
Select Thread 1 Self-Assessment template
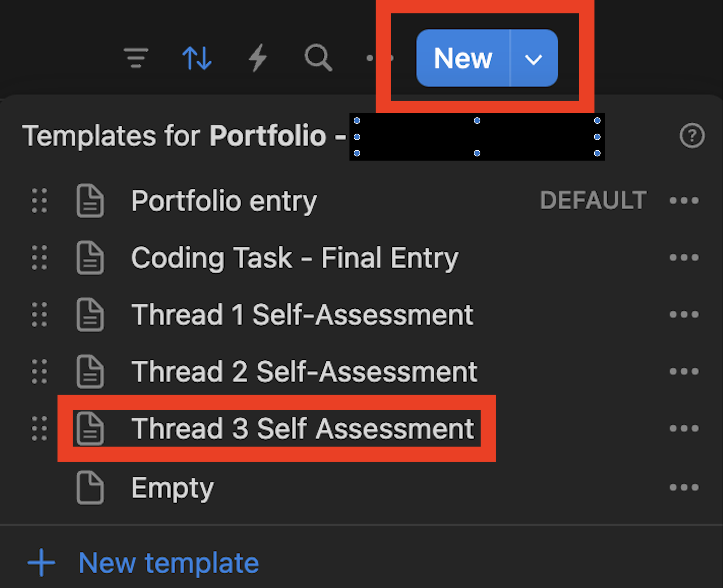[x=302, y=315]
